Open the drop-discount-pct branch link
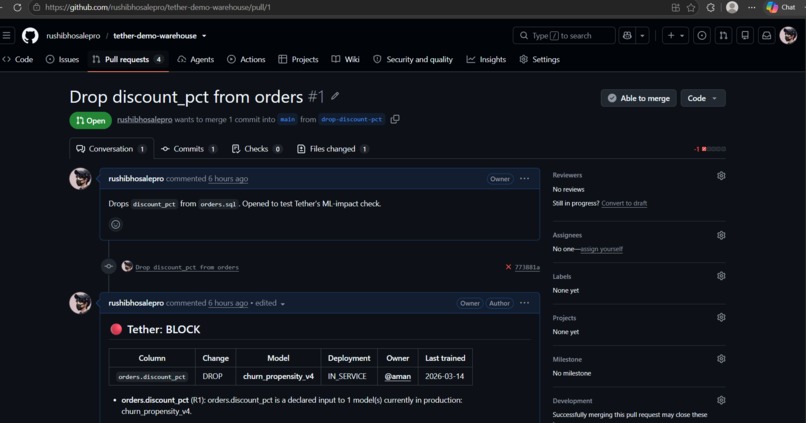 tap(352, 119)
